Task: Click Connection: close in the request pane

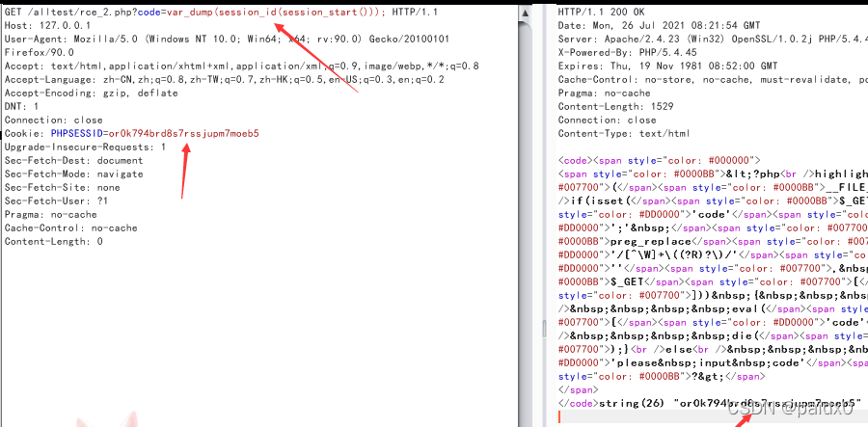Action: click(x=54, y=120)
